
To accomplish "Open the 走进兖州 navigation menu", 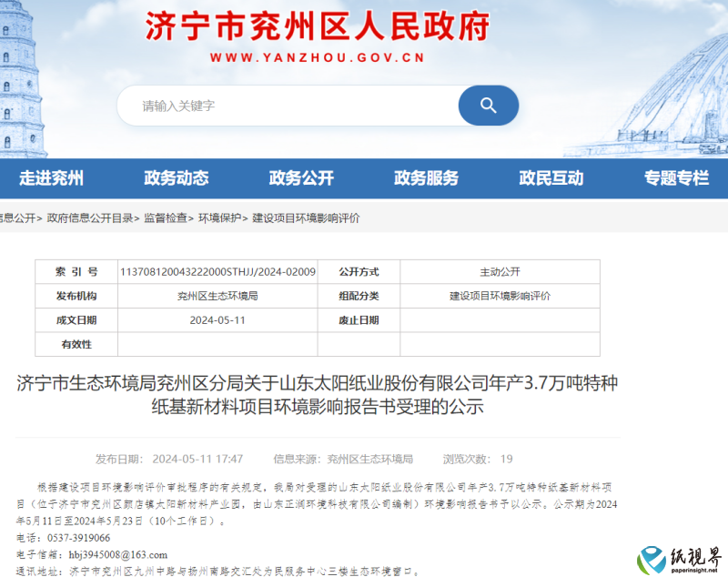I will coord(52,178).
